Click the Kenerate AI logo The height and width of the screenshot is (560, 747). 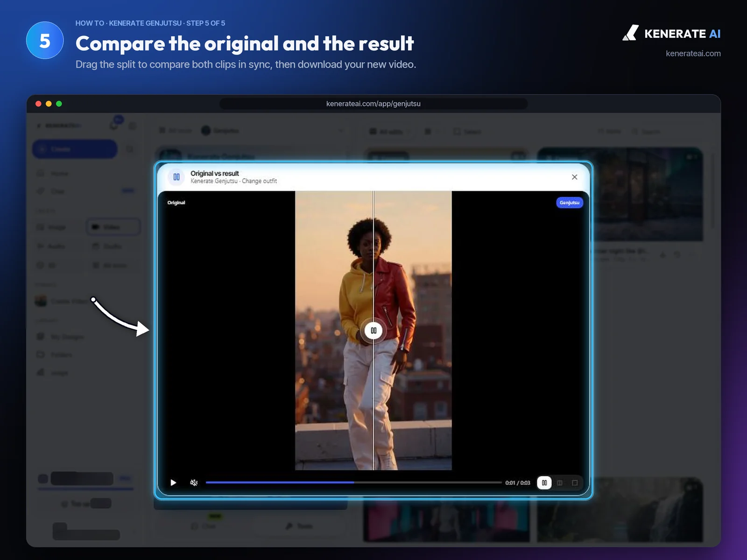coord(671,34)
